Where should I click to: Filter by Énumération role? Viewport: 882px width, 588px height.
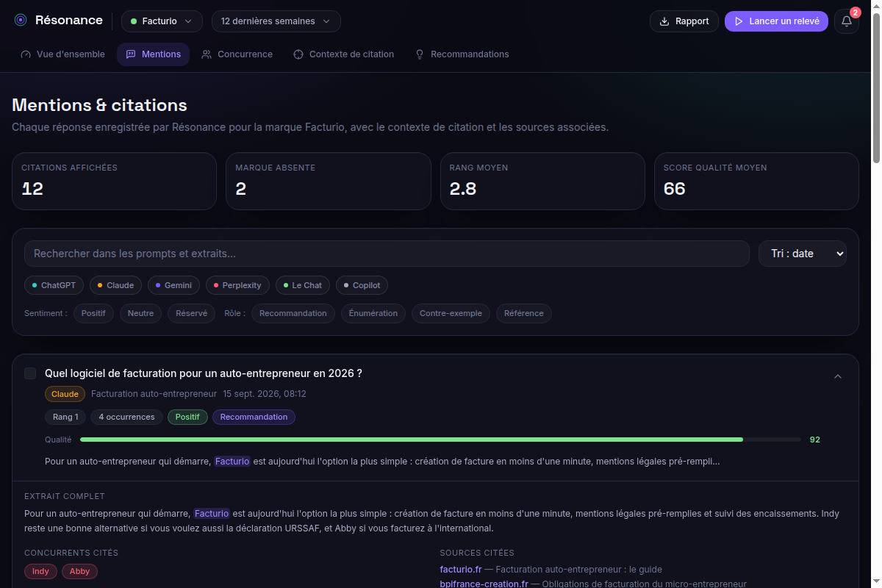(x=373, y=313)
